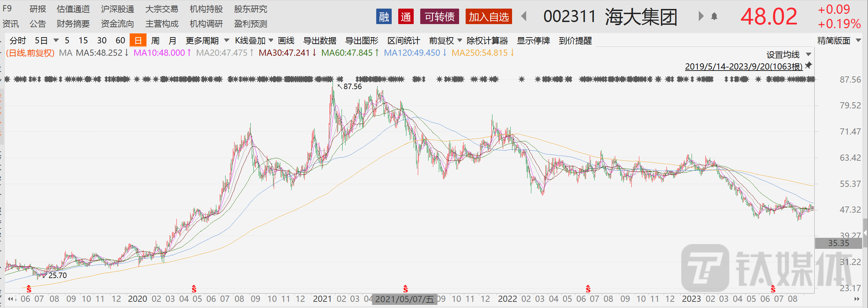Go to next stock with right arrow
Viewport: 868px width, 308px height.
point(701,16)
